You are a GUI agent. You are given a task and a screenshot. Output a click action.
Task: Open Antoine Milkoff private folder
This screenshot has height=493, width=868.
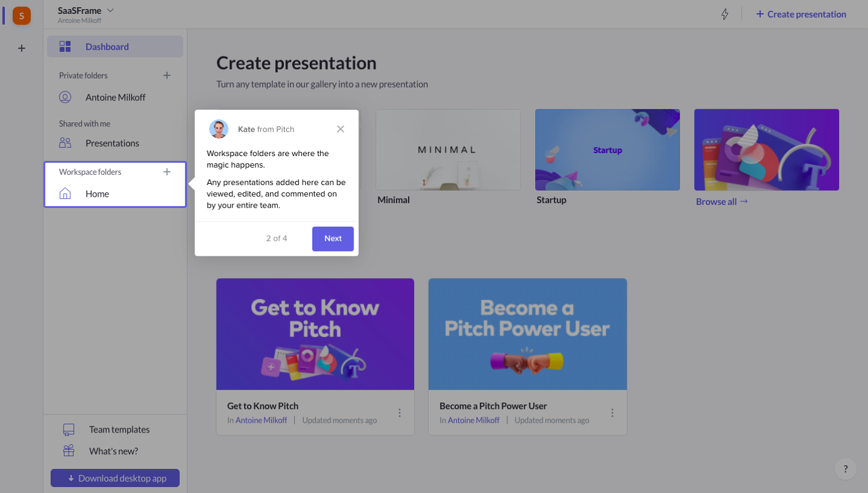click(x=115, y=97)
